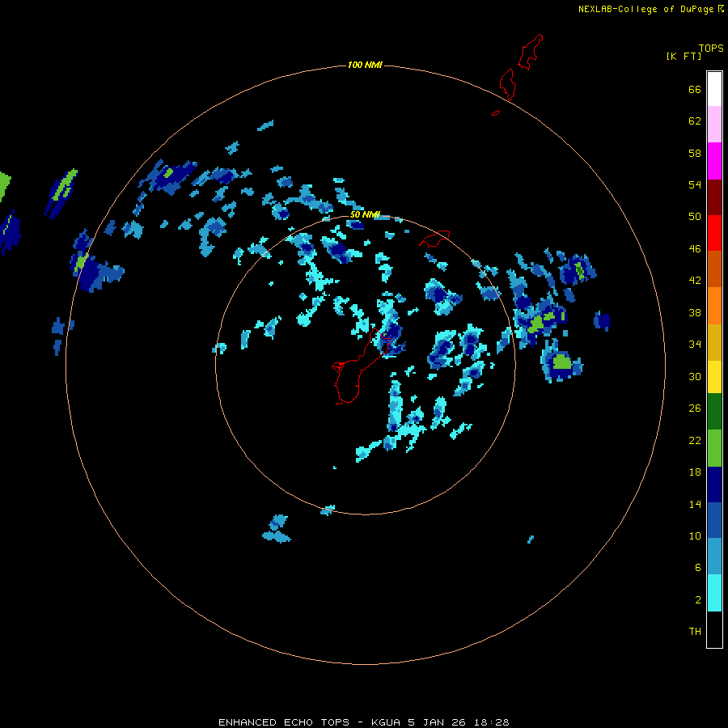Screen dimensions: 728x728
Task: Select the dark green 30 kft legend swatch
Action: 714,412
